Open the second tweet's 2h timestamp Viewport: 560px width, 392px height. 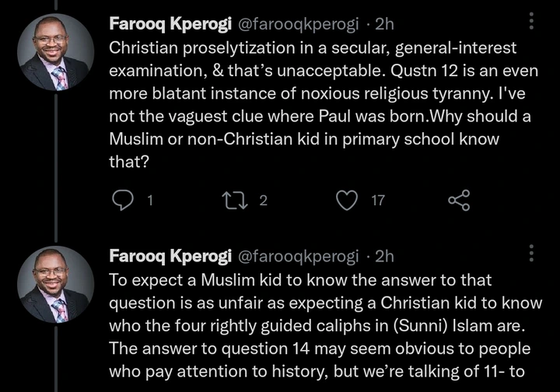click(x=384, y=255)
